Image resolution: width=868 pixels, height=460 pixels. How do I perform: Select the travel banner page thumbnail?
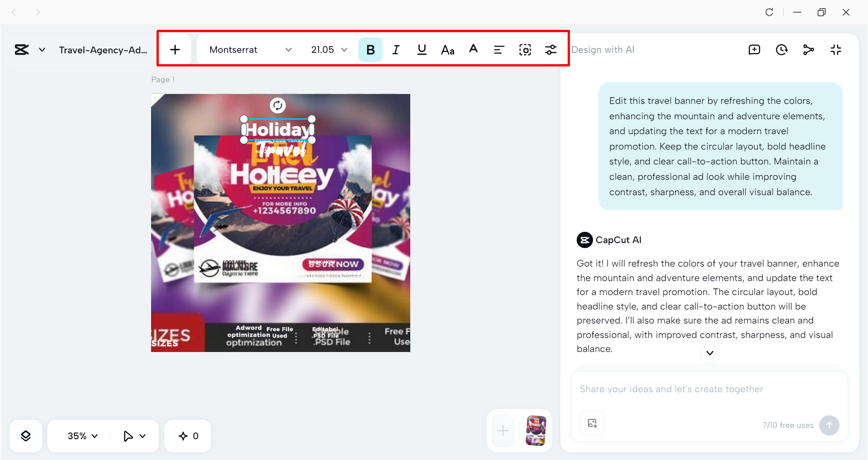[x=536, y=431]
